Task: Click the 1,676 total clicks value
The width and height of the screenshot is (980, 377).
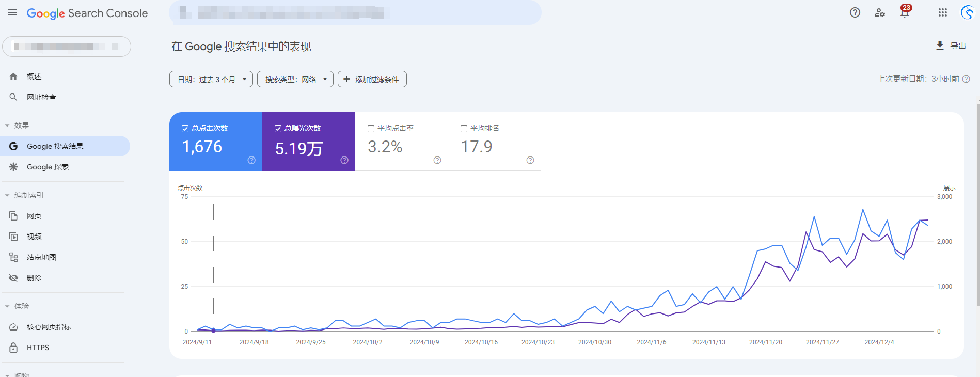Action: (x=202, y=147)
